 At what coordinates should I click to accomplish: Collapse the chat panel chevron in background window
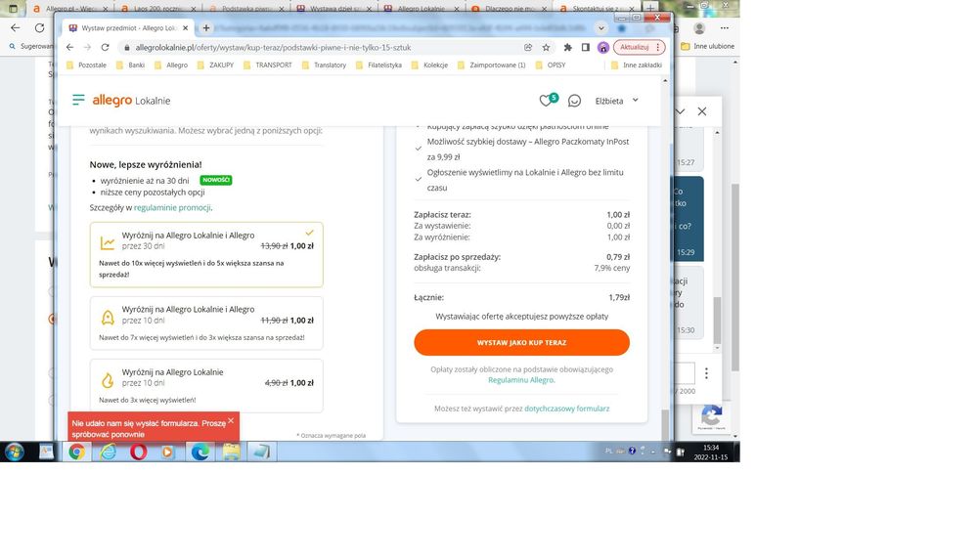pyautogui.click(x=681, y=111)
